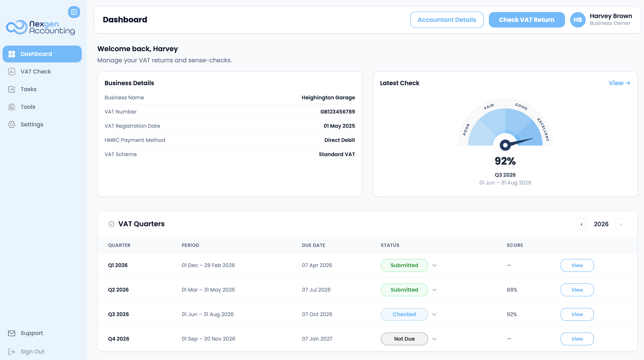Click the Check VAT Return button
The width and height of the screenshot is (644, 360).
526,20
